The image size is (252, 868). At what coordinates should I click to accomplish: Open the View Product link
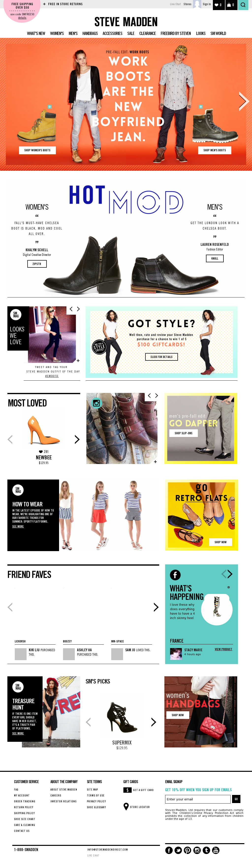click(x=223, y=649)
